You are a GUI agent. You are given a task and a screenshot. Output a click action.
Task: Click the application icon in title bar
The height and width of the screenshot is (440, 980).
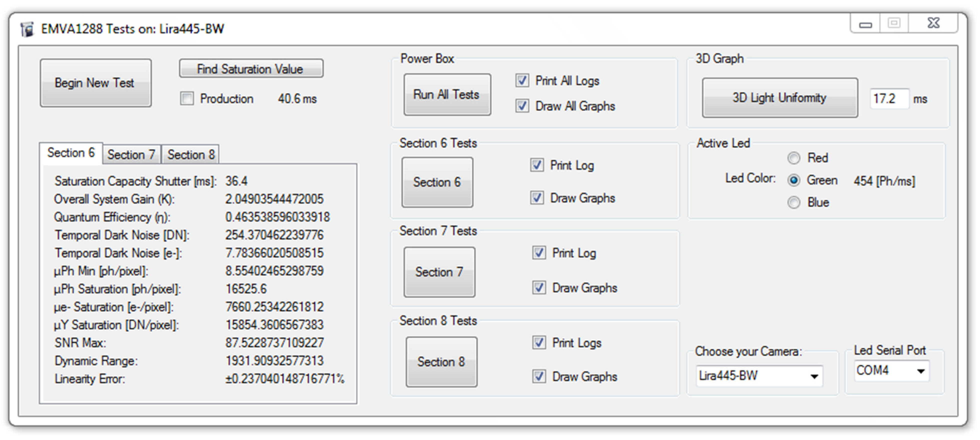27,29
